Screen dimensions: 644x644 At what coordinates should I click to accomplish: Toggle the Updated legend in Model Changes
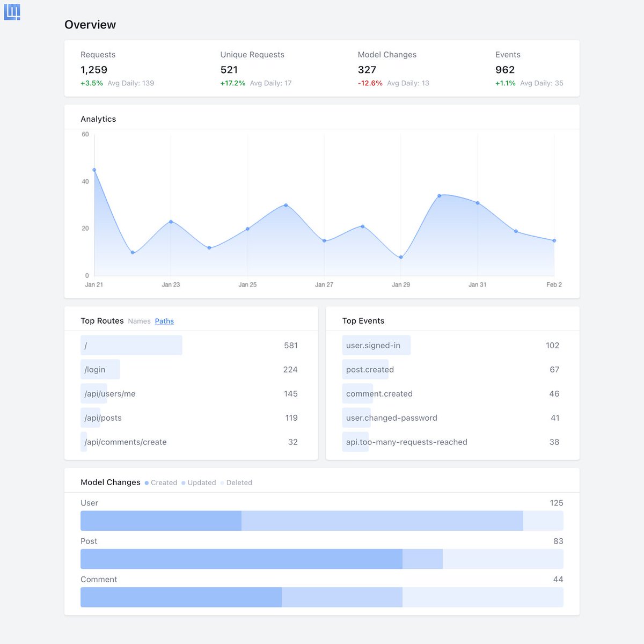click(x=199, y=482)
